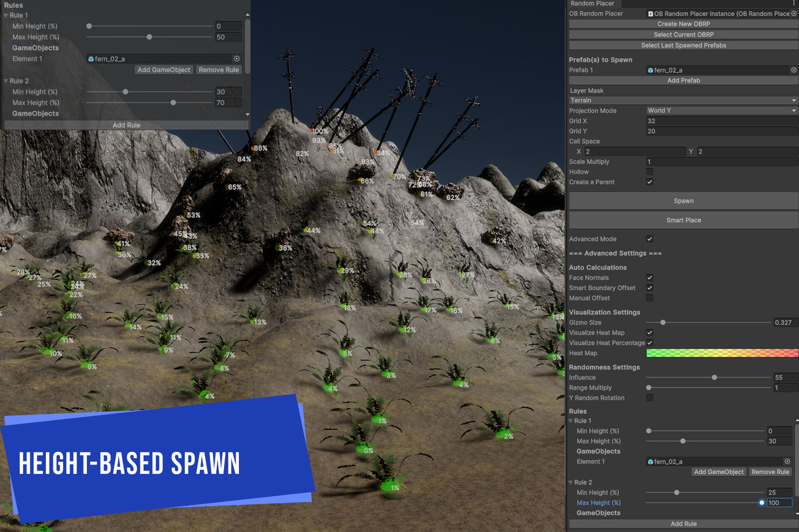Open object picker for Element 1 in inspector Rule 1
Screen dimensions: 799x532
point(787,461)
